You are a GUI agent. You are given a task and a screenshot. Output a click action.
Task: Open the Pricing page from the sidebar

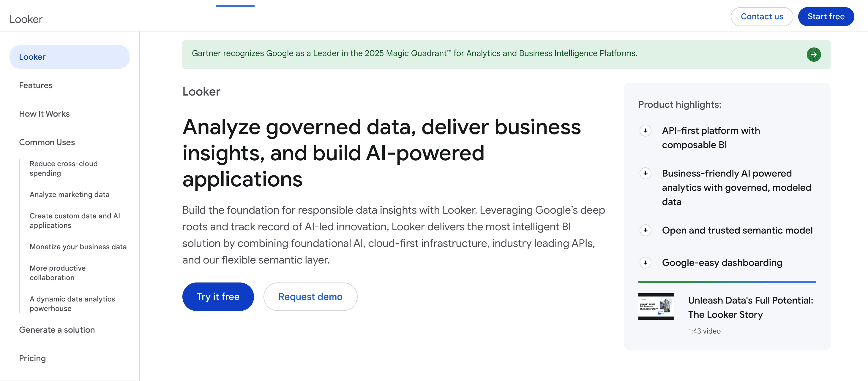click(32, 358)
